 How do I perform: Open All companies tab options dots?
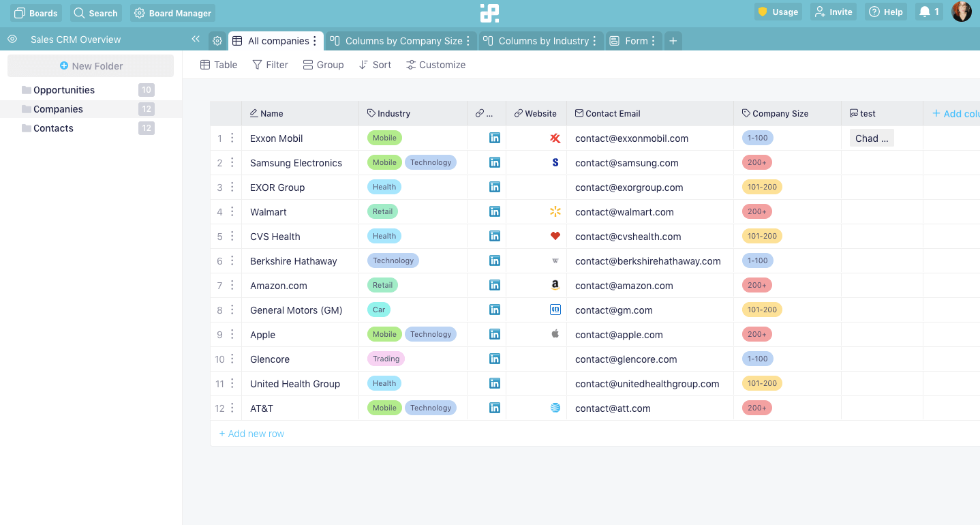315,41
